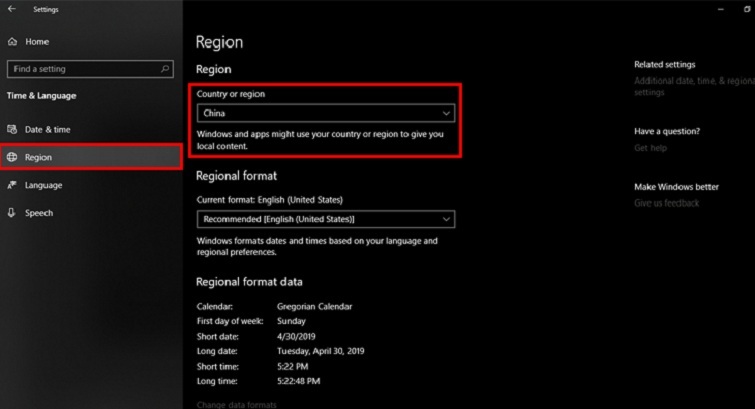Click the Language icon in sidebar
This screenshot has width=755, height=409.
pyautogui.click(x=12, y=185)
